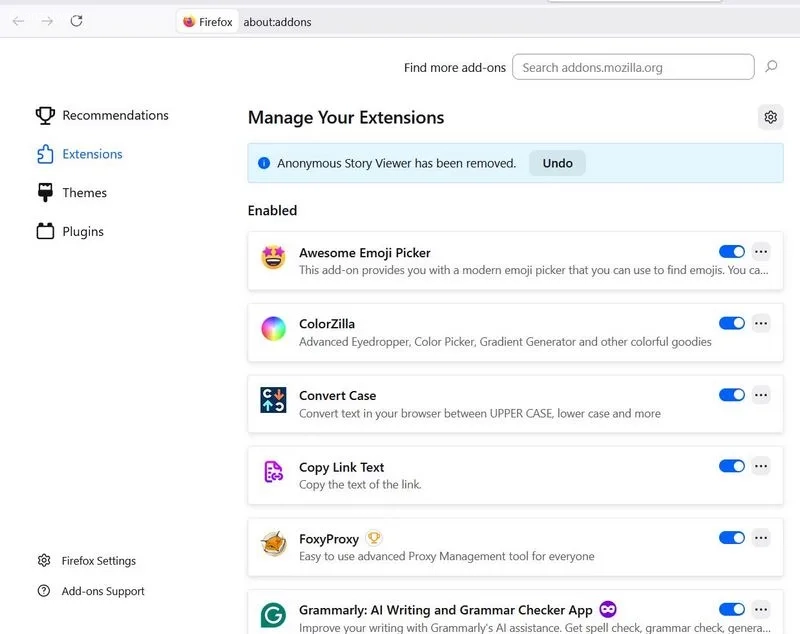Click the FoxyProxy title text
The width and height of the screenshot is (800, 634).
[329, 539]
